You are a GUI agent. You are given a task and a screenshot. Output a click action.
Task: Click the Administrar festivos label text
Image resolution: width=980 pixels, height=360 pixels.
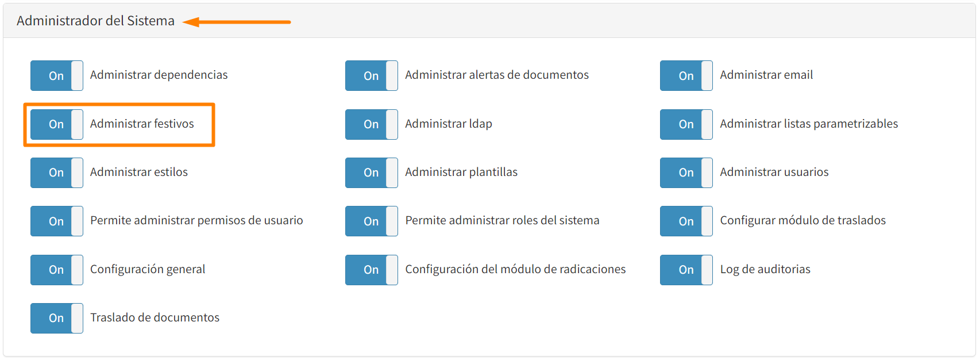click(x=142, y=124)
